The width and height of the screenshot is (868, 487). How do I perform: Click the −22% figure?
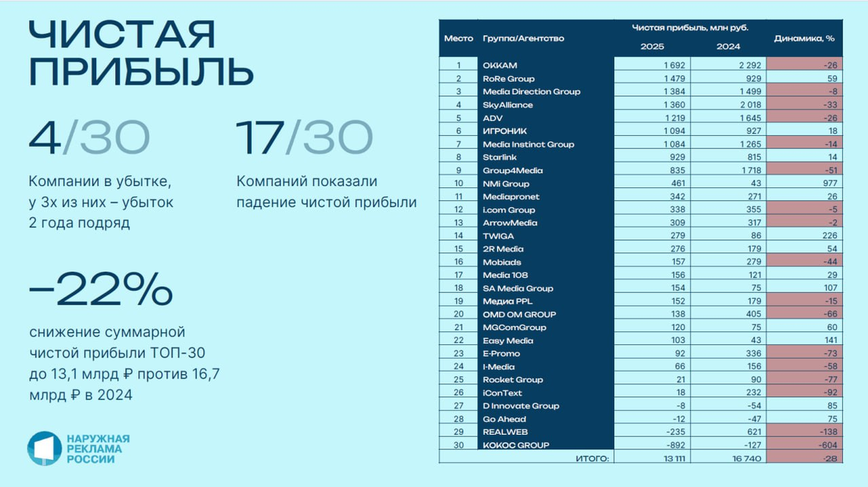tap(101, 290)
